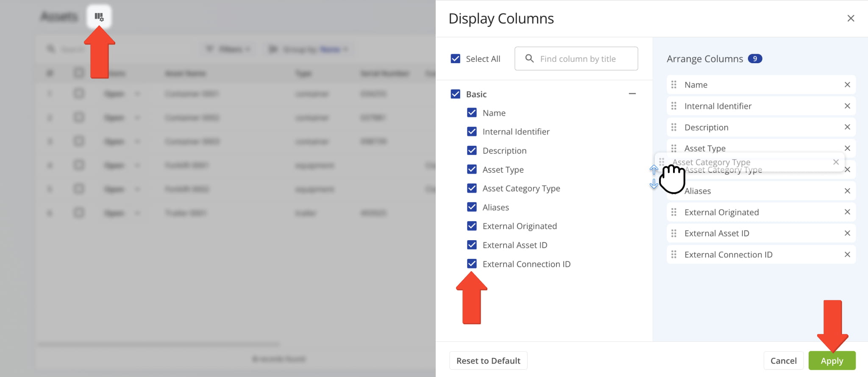Remove Description column using its X icon
The width and height of the screenshot is (868, 377).
[x=847, y=127]
